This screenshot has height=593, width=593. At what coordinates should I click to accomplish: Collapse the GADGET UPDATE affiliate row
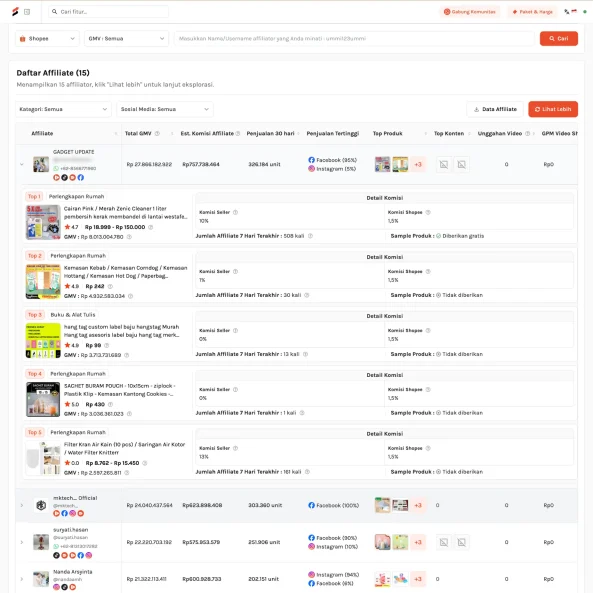[x=22, y=165]
